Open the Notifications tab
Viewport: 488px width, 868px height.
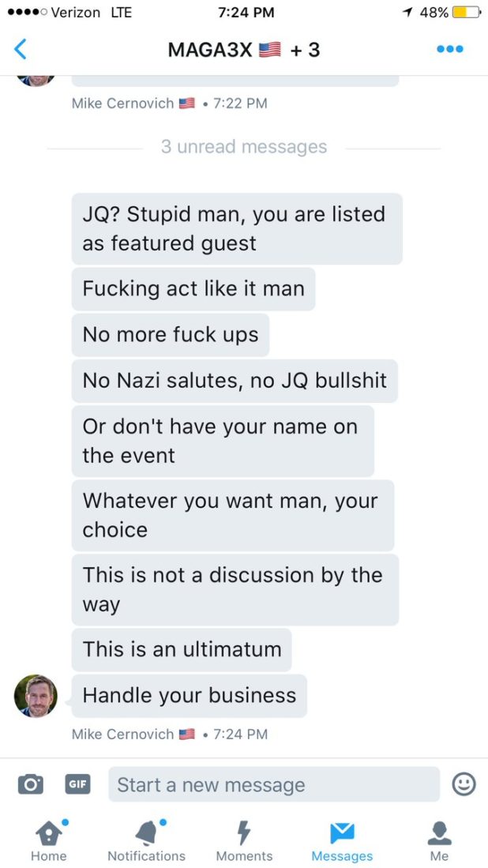pyautogui.click(x=146, y=840)
